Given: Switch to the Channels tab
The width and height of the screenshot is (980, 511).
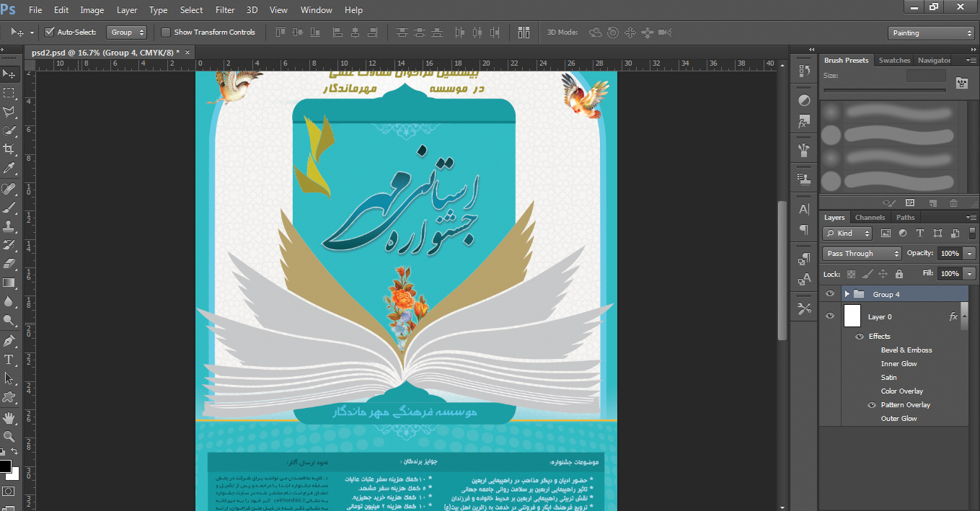Looking at the screenshot, I should click(870, 217).
